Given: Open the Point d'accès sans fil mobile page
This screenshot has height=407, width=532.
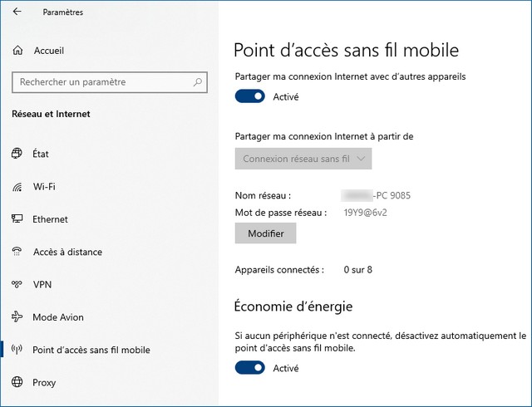Looking at the screenshot, I should pos(91,350).
